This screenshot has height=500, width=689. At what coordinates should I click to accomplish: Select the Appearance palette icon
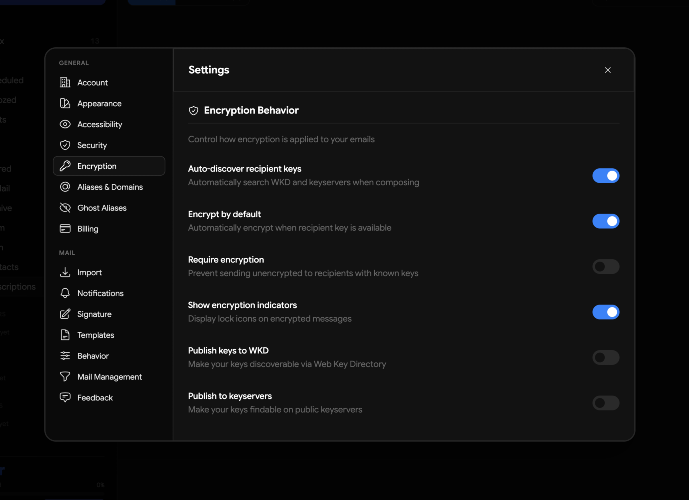point(65,104)
